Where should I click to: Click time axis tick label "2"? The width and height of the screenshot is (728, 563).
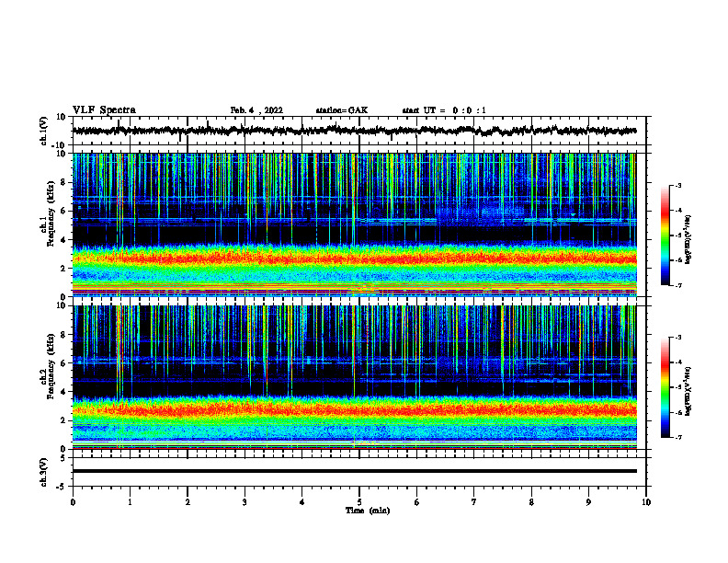pos(188,502)
